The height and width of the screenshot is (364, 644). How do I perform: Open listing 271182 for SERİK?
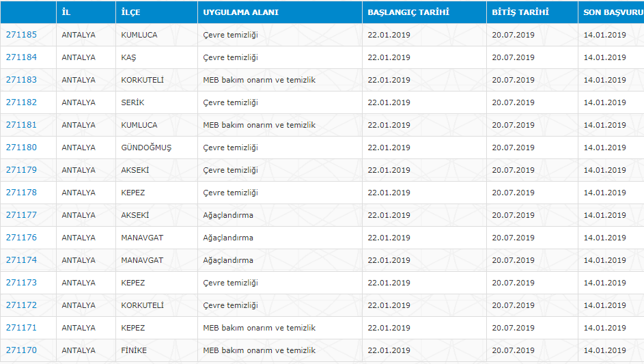coord(21,102)
